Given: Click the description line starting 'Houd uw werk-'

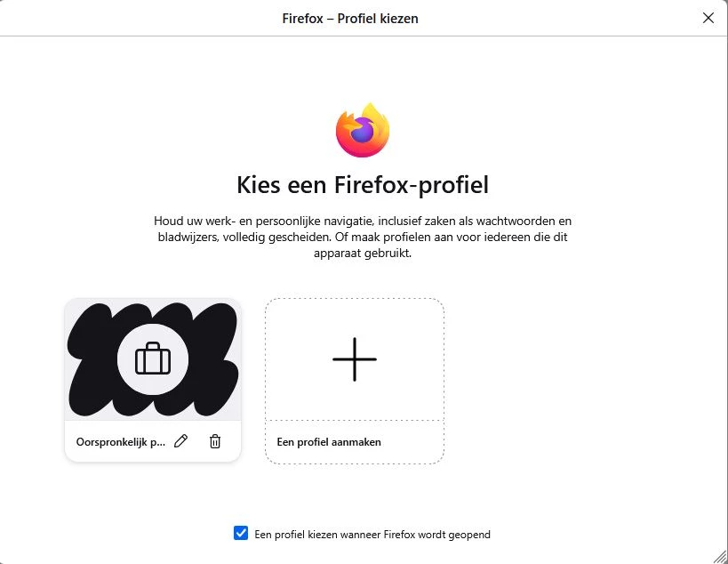Looking at the screenshot, I should pyautogui.click(x=363, y=220).
